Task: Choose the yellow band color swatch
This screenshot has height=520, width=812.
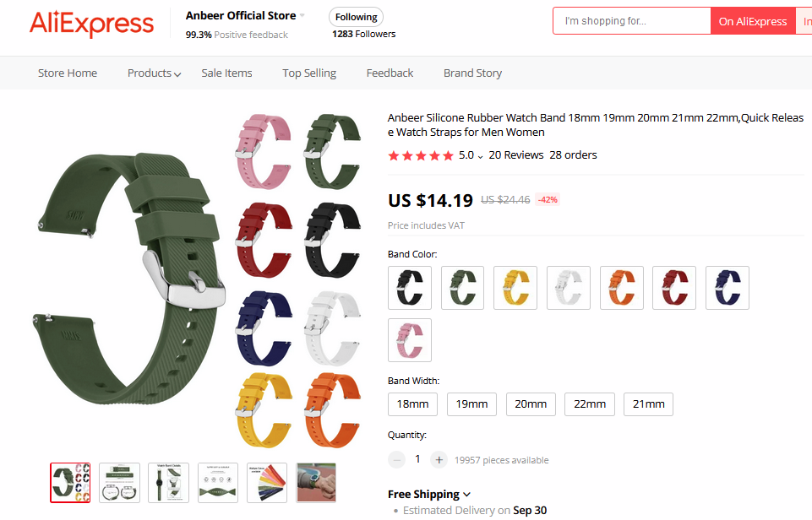Action: (x=515, y=288)
